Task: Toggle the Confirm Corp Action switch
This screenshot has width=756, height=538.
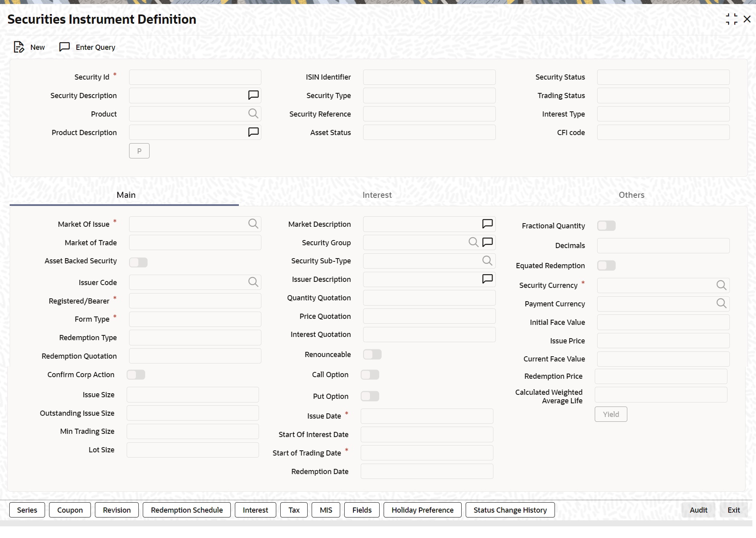Action: click(x=136, y=375)
